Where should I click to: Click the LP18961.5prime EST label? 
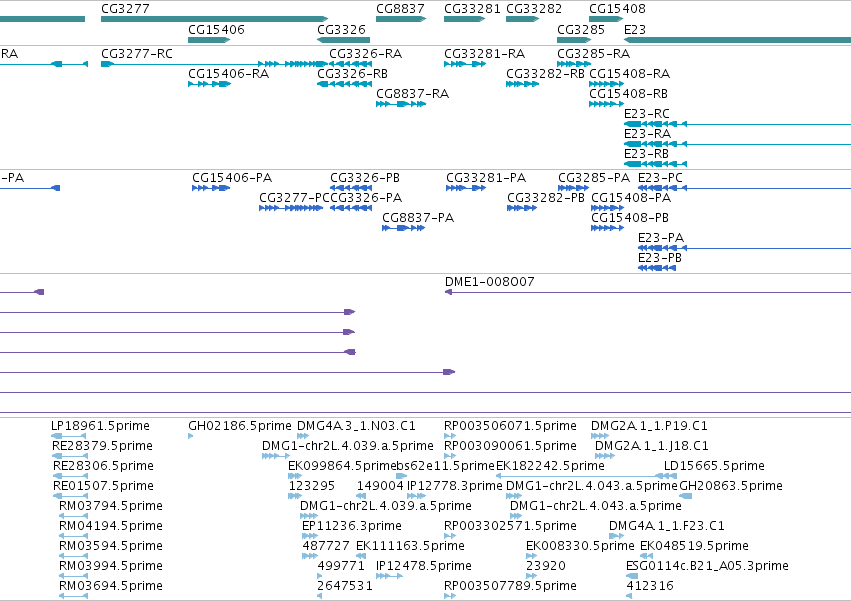pyautogui.click(x=100, y=426)
